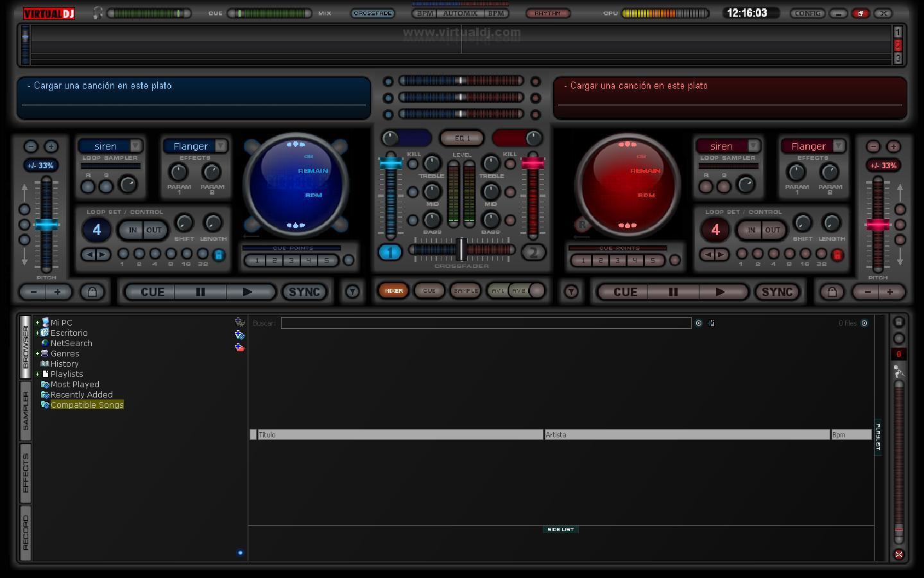
Task: Expand the Playlists tree item
Action: (x=37, y=374)
